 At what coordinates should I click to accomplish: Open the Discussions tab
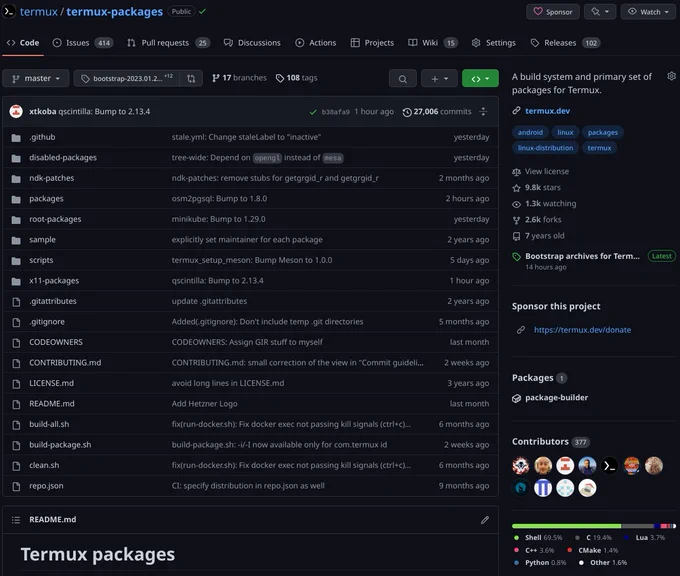click(x=252, y=43)
